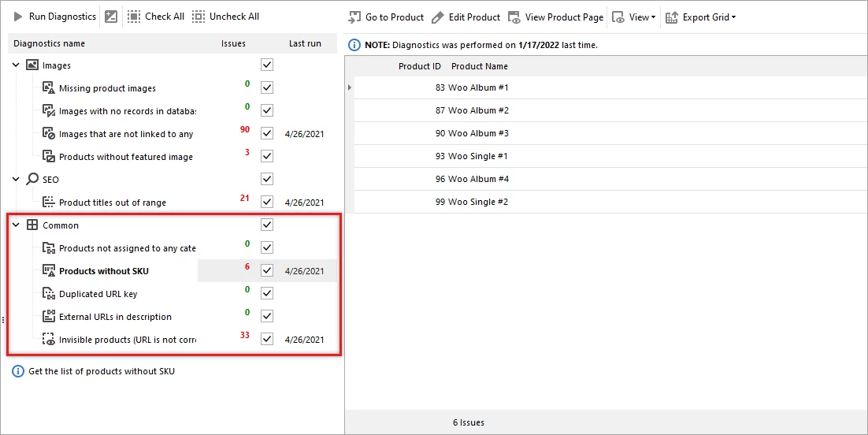Click the icon next to Run Diagnostics

pos(111,17)
